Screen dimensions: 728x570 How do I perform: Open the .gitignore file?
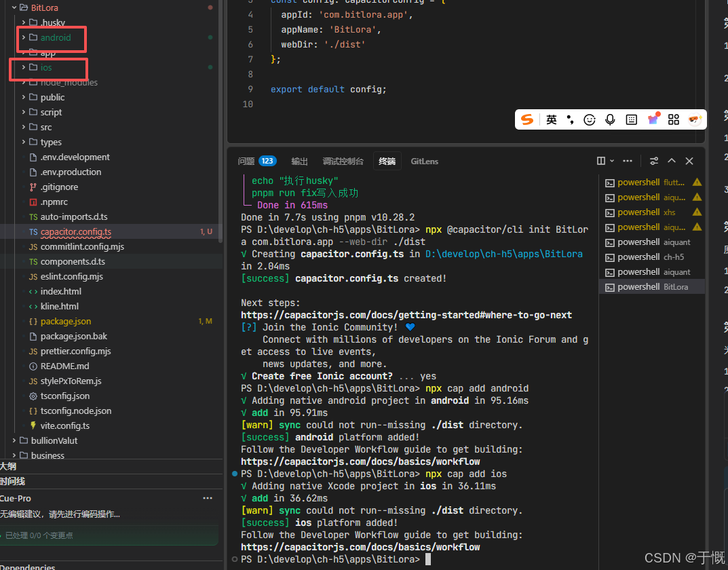point(59,187)
